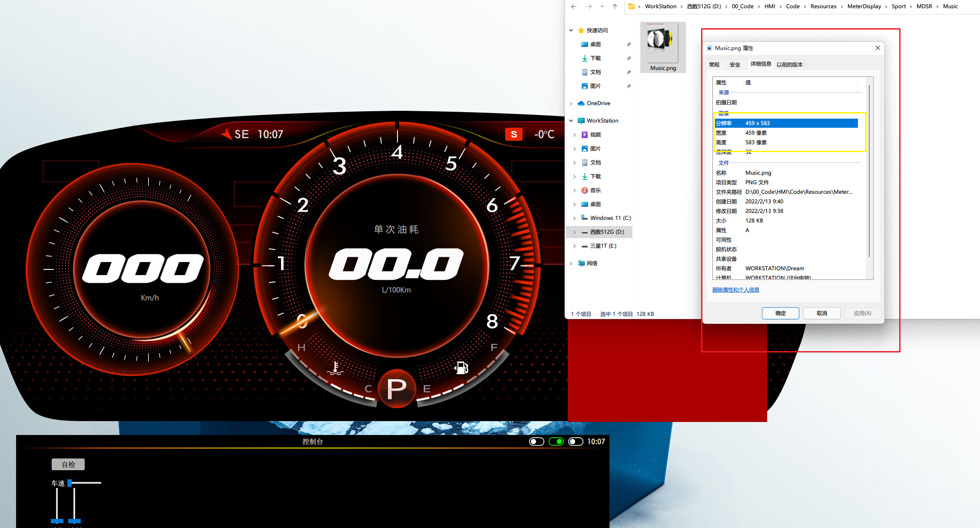Viewport: 980px width, 528px height.
Task: Switch to the 常规 tab in properties
Action: 714,65
